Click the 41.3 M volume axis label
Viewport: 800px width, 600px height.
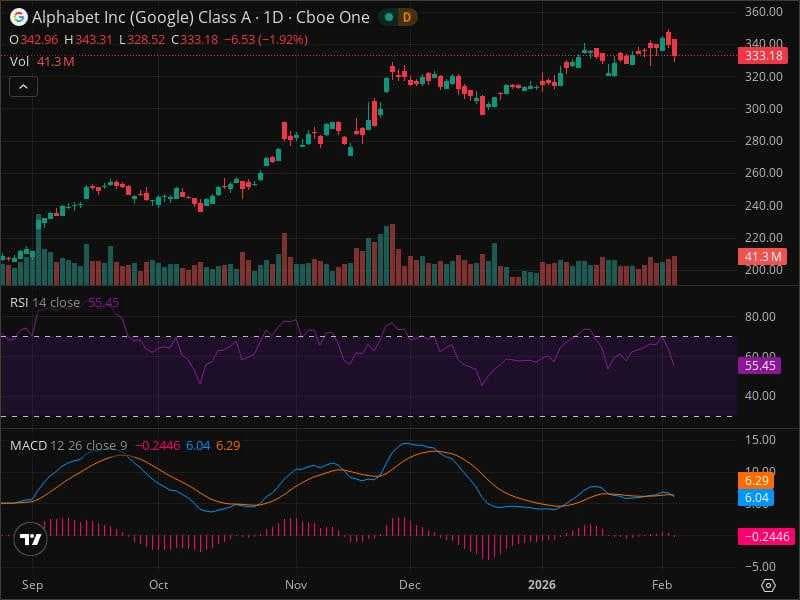coord(763,256)
